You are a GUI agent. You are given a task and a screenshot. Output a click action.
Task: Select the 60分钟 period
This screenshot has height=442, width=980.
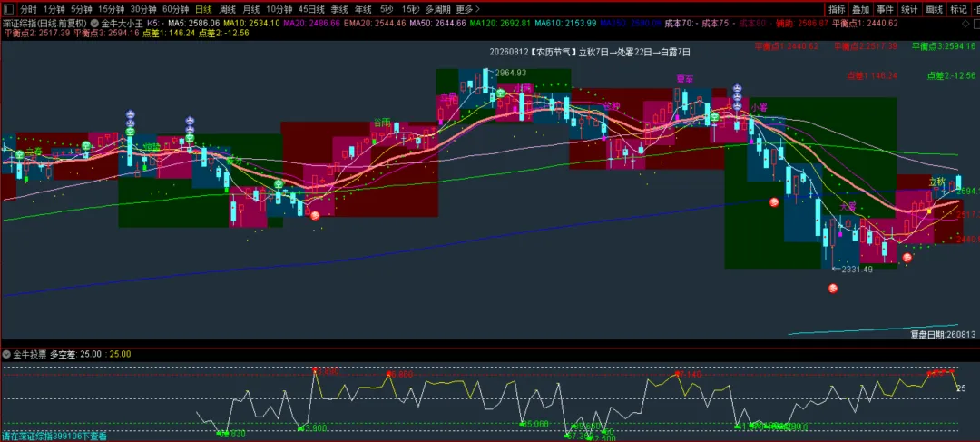[x=176, y=9]
